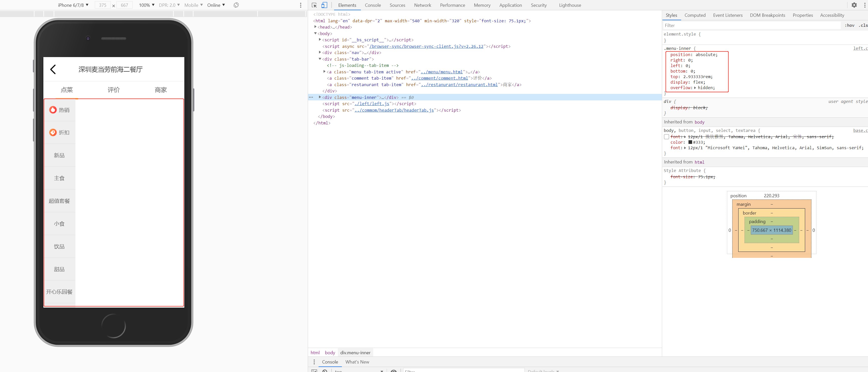Viewport: 868px width, 372px height.
Task: Select the 饮品 menu category
Action: (x=59, y=247)
